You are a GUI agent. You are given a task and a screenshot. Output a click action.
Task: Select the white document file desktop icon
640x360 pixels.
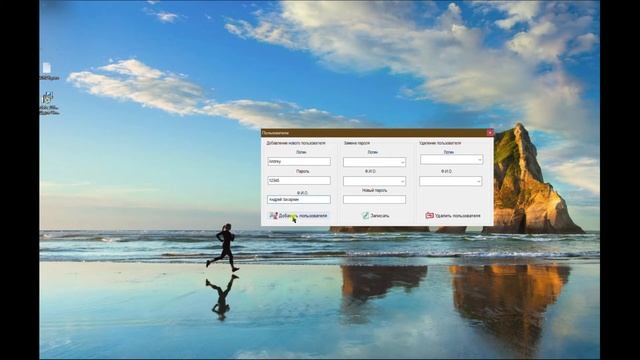pyautogui.click(x=47, y=71)
